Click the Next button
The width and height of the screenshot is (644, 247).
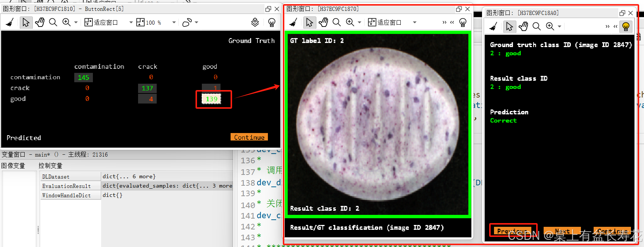click(x=562, y=231)
